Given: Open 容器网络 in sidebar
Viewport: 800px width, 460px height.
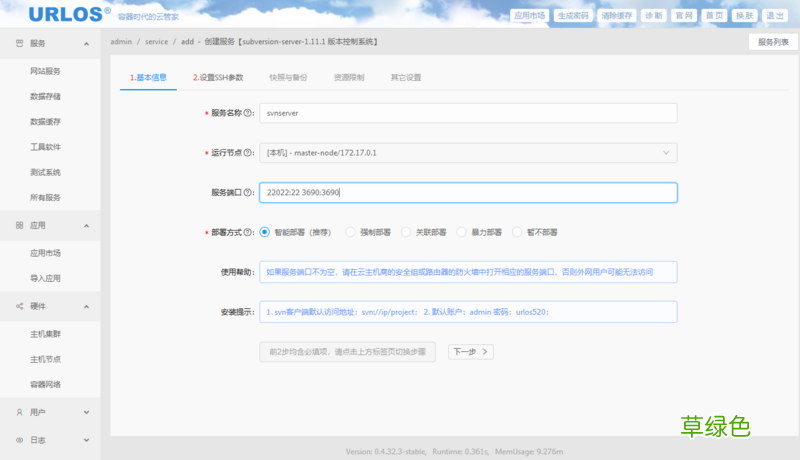Looking at the screenshot, I should (45, 385).
